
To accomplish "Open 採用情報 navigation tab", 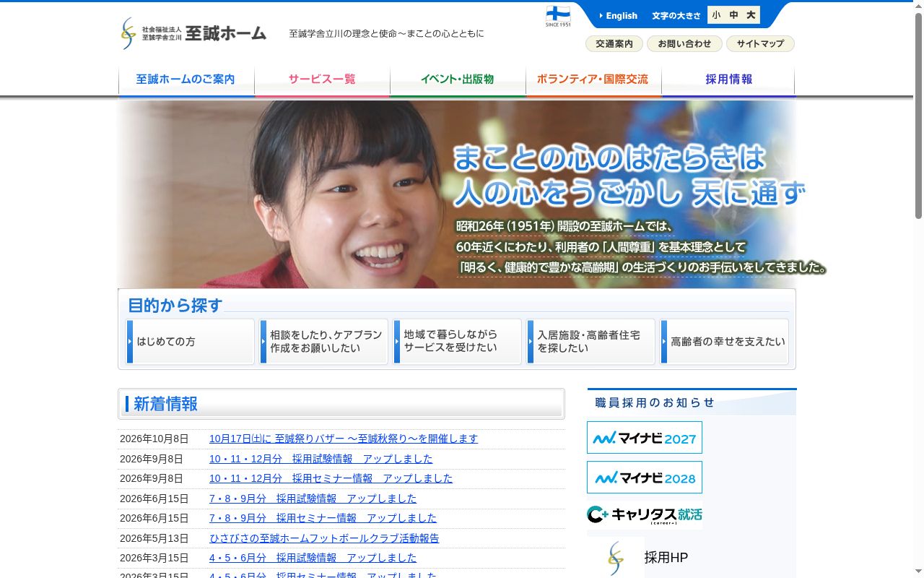I will point(728,80).
